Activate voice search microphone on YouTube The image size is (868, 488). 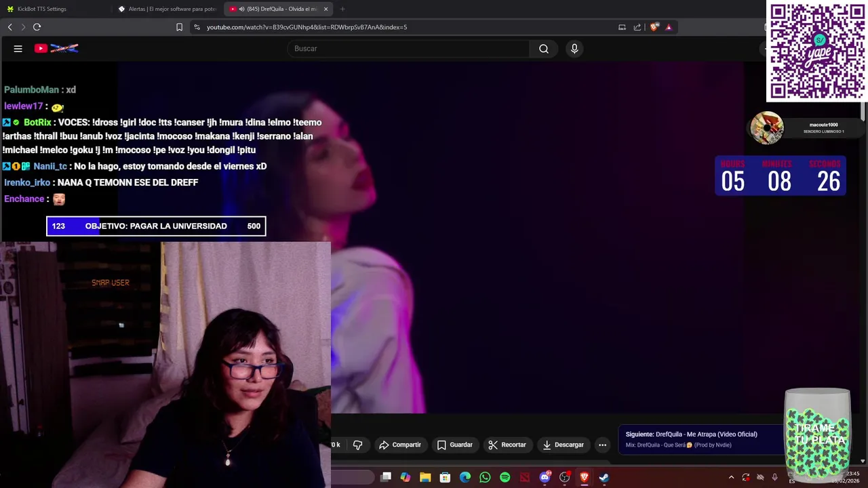(574, 49)
